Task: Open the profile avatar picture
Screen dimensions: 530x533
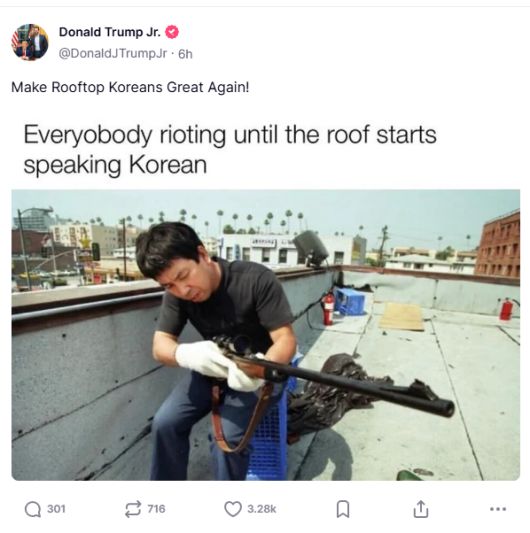Action: 30,42
